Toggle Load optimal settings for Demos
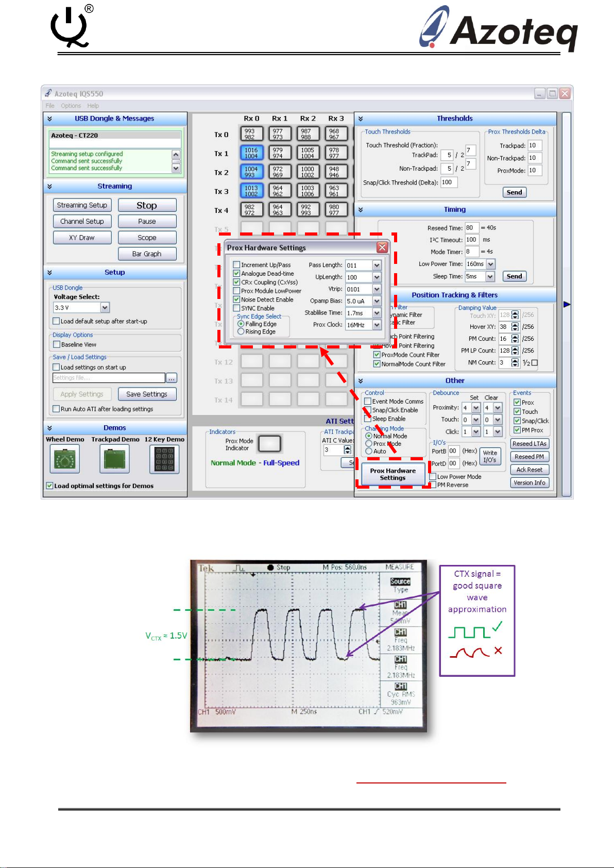This screenshot has width=614, height=868. click(x=49, y=486)
